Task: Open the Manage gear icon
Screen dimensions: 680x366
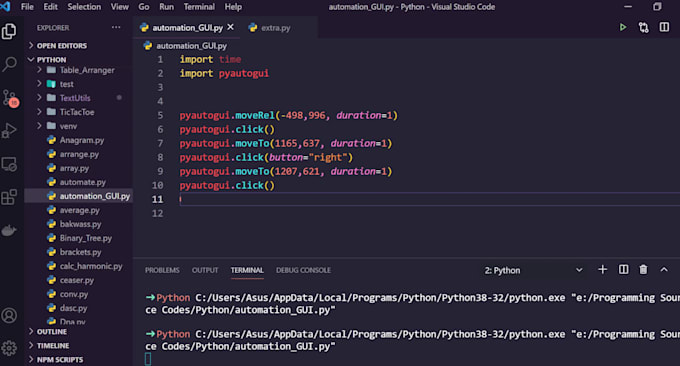Action: [9, 348]
